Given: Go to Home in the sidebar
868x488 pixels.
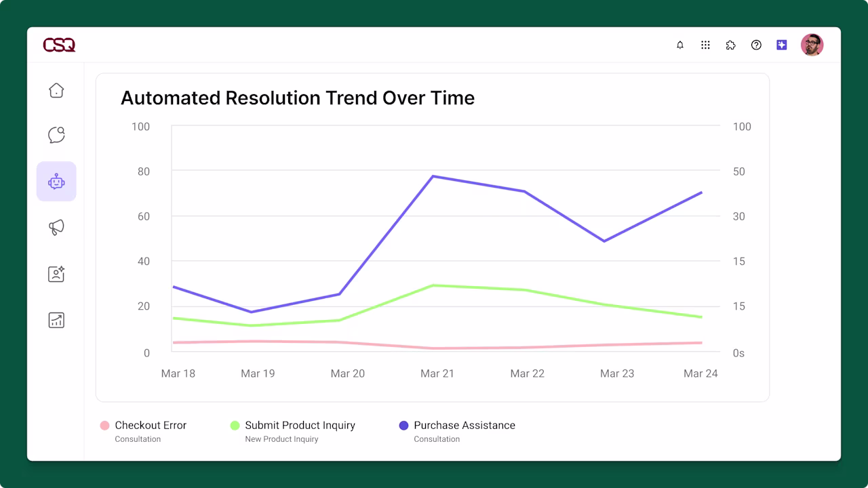Looking at the screenshot, I should coord(56,90).
